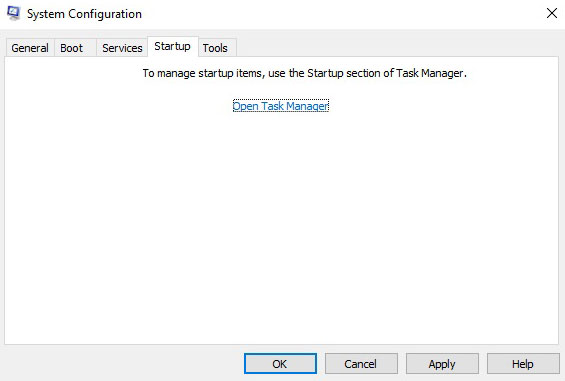Click the 'To manage startup items' sentence
Viewport: 565px width, 381px height.
(304, 73)
